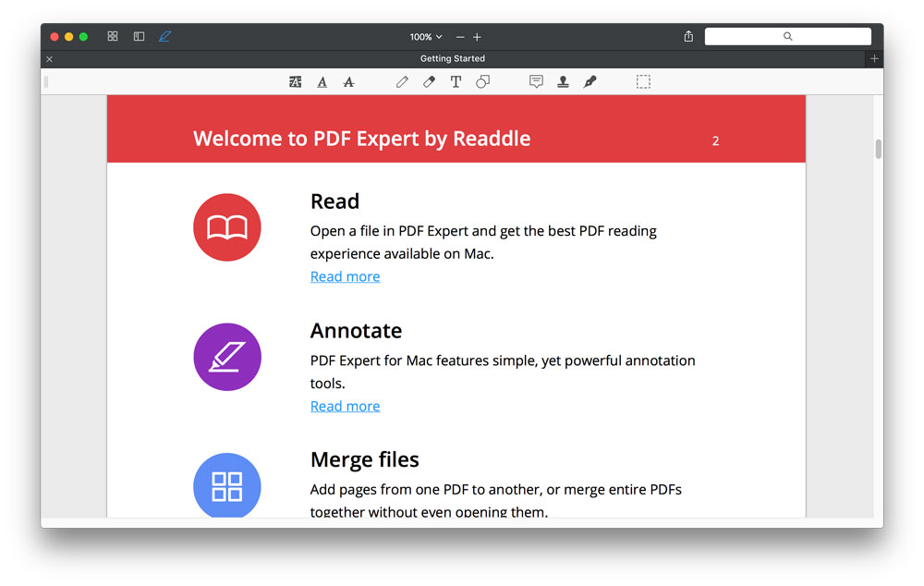Select the note comment tool
Viewport: 924px width, 586px height.
(x=536, y=82)
